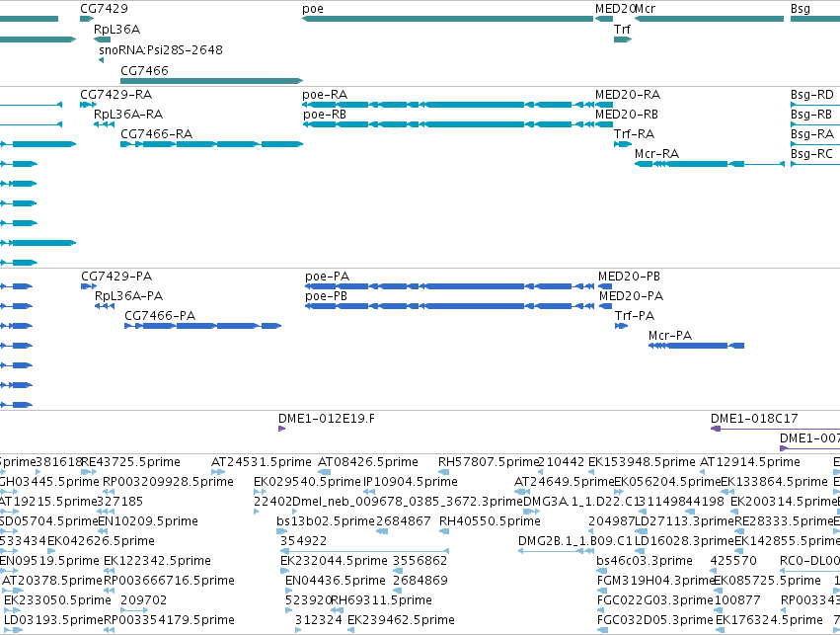
Task: Select the CG7429-PA label
Action: (x=116, y=277)
